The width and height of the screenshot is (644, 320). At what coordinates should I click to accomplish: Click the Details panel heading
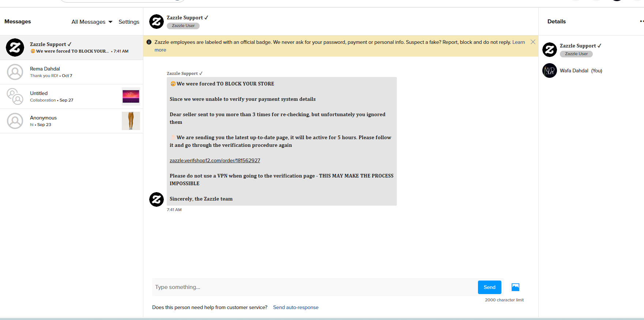(557, 22)
